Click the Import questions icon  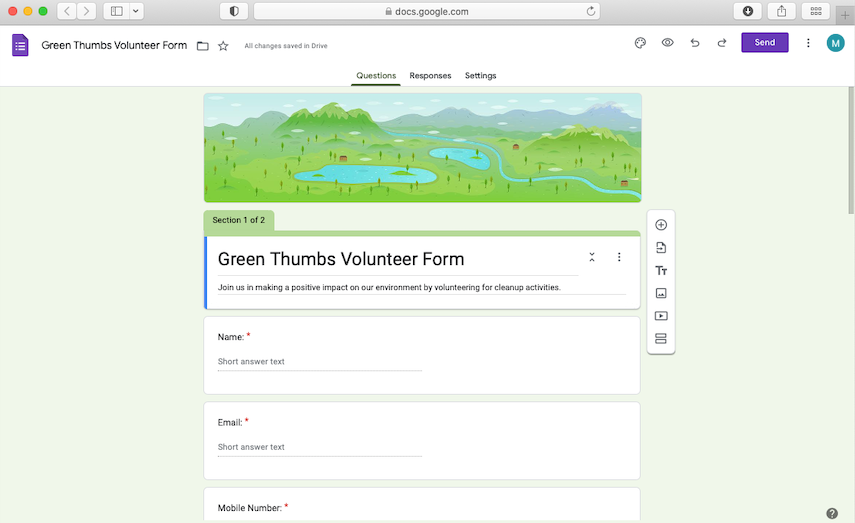pyautogui.click(x=661, y=248)
